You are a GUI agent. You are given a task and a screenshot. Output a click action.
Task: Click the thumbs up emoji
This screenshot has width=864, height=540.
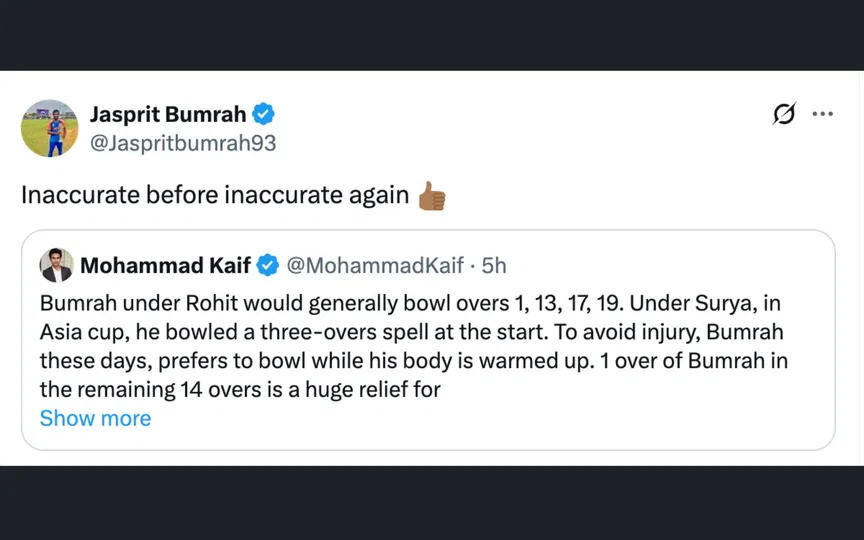coord(432,195)
